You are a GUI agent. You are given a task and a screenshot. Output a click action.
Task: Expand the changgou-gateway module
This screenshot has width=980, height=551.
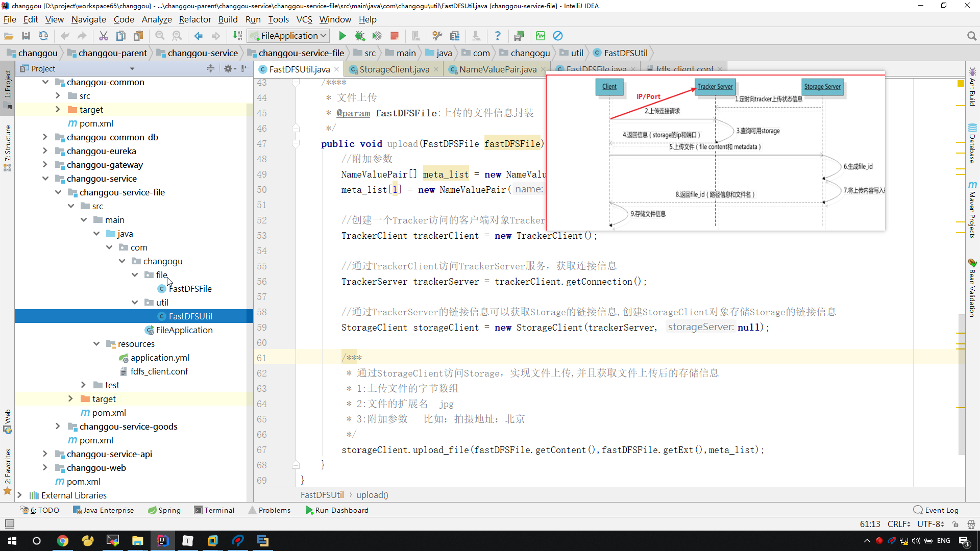[45, 165]
